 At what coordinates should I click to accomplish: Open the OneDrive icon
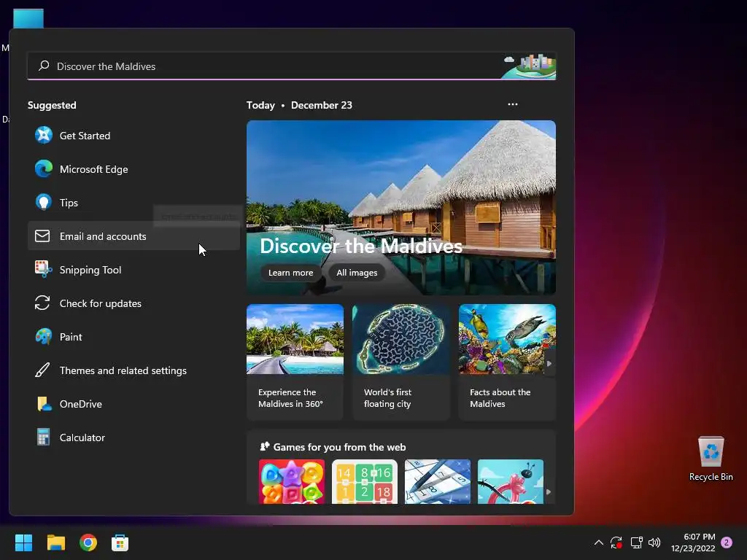[44, 403]
